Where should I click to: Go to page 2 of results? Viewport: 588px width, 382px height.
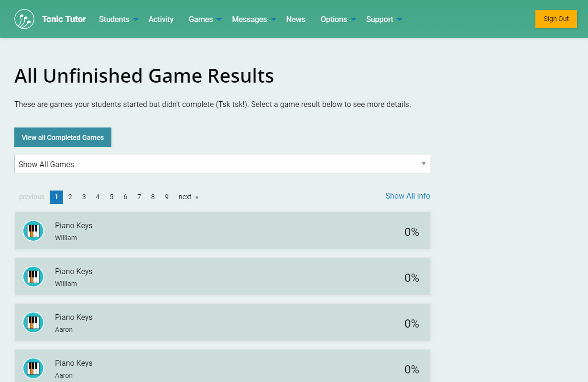point(70,197)
